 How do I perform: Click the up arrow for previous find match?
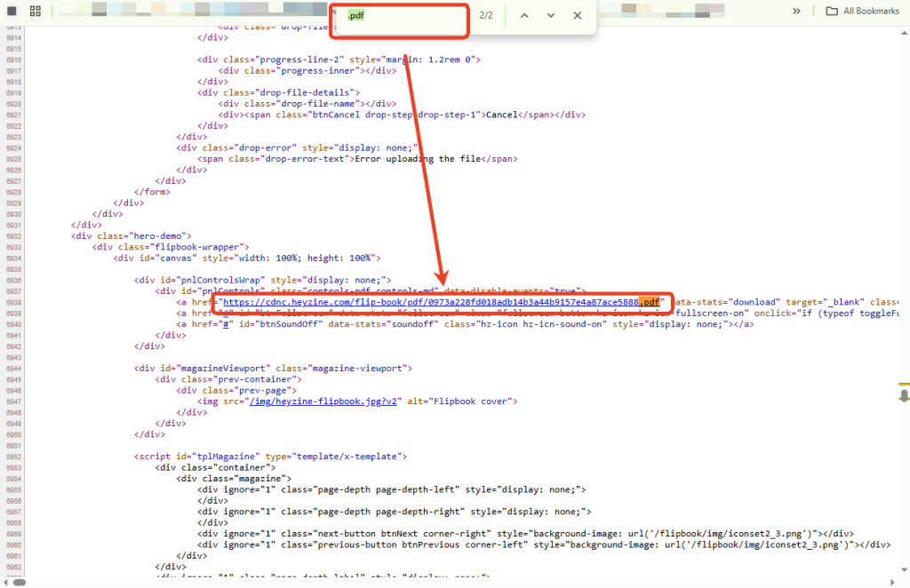click(524, 16)
